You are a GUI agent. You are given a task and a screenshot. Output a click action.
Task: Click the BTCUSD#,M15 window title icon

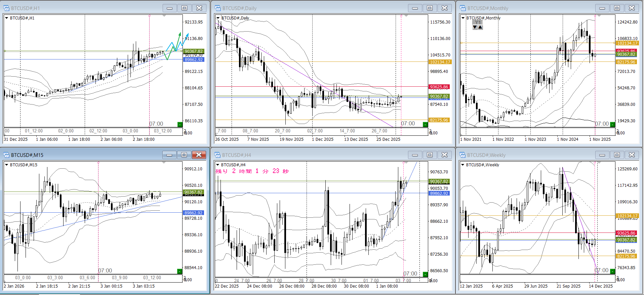6,155
